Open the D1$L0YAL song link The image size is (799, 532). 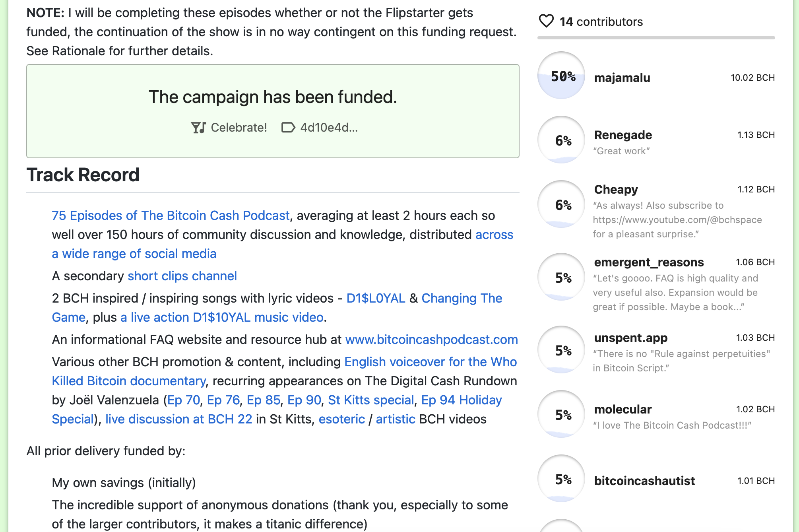pyautogui.click(x=376, y=298)
